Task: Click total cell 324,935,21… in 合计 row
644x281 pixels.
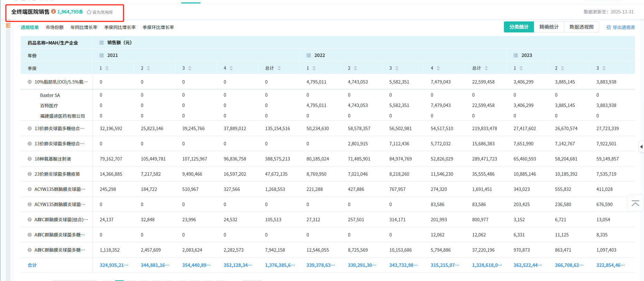Action: coord(114,265)
